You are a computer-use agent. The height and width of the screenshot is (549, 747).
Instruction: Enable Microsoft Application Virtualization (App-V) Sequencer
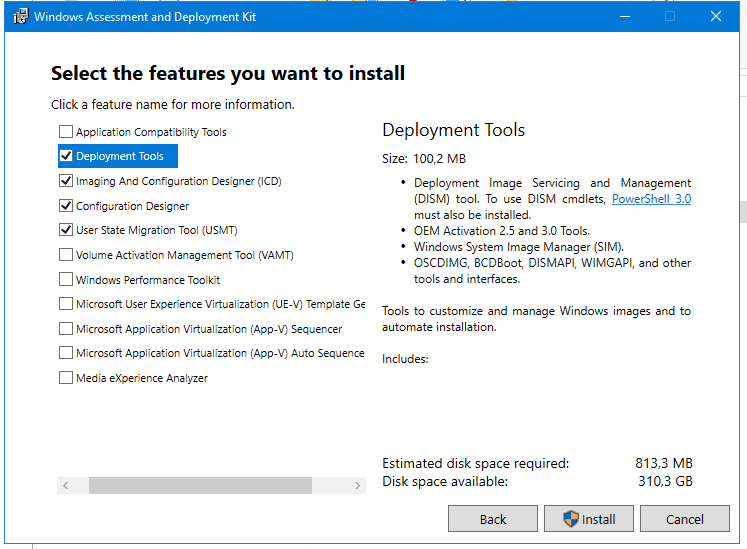(66, 329)
